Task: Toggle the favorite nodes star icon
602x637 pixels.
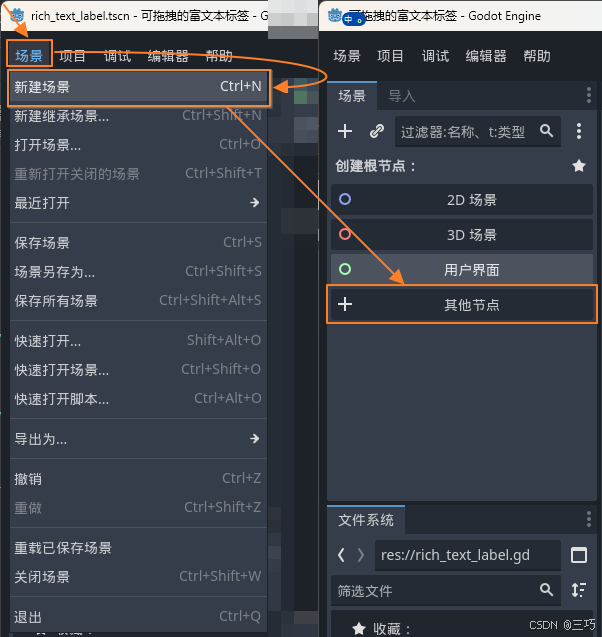Action: tap(579, 166)
